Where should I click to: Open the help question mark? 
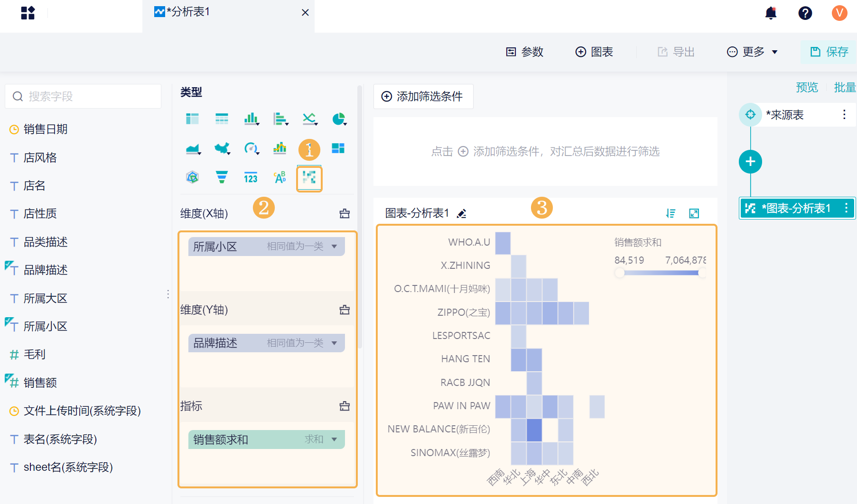[805, 13]
